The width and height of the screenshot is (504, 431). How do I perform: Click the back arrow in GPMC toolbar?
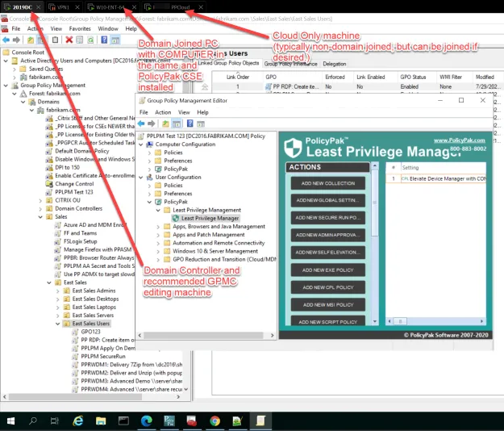coord(6,40)
